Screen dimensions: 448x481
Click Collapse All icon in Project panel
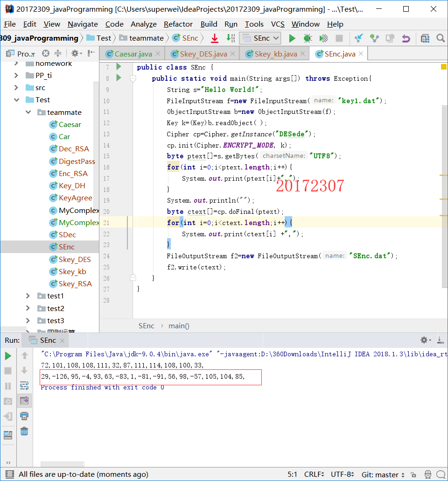58,53
